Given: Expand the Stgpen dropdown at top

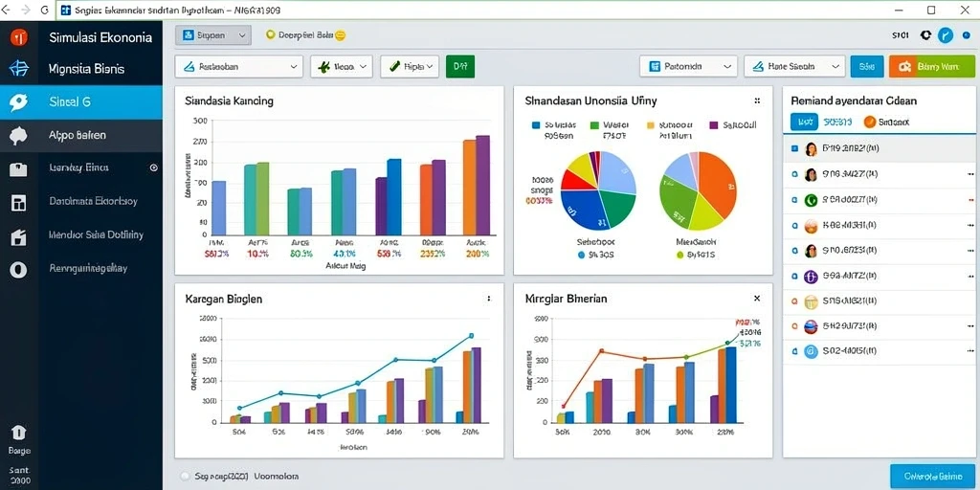Looking at the screenshot, I should click(213, 35).
